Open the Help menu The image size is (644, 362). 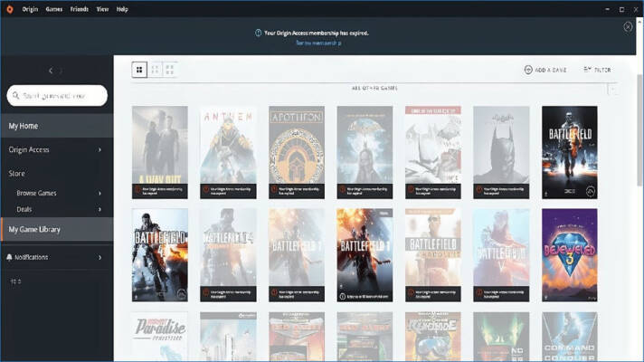(122, 9)
